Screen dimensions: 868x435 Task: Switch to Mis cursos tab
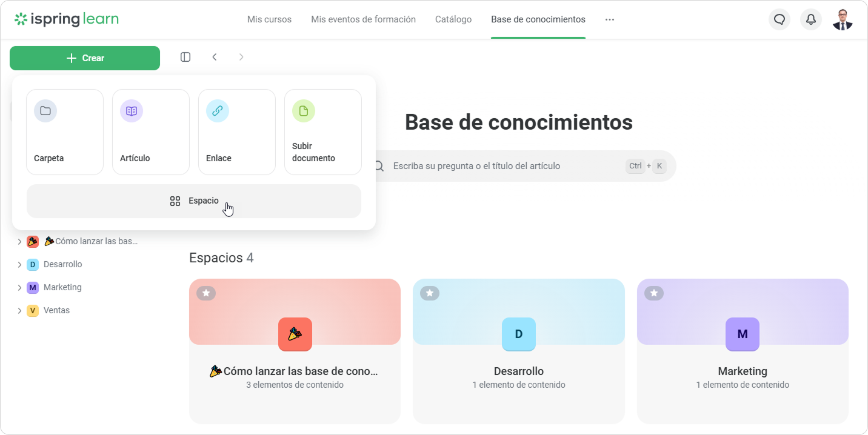pos(269,19)
